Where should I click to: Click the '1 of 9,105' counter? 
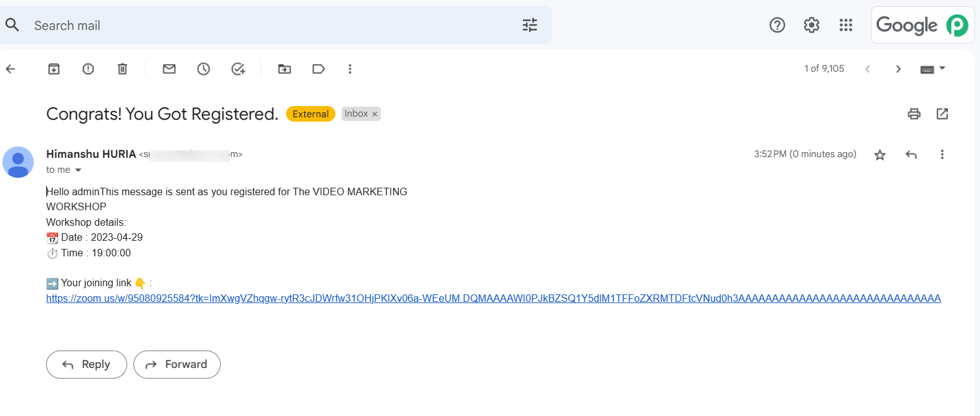pyautogui.click(x=824, y=69)
